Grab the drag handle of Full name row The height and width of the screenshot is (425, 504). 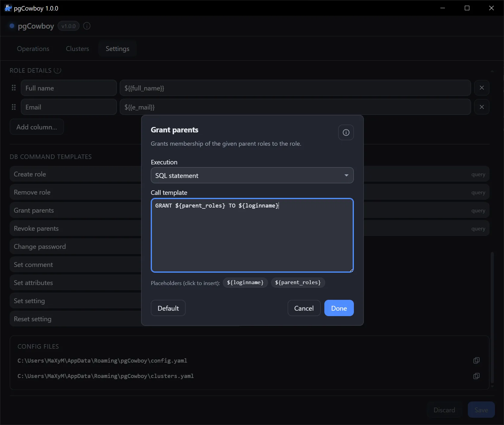coord(14,88)
